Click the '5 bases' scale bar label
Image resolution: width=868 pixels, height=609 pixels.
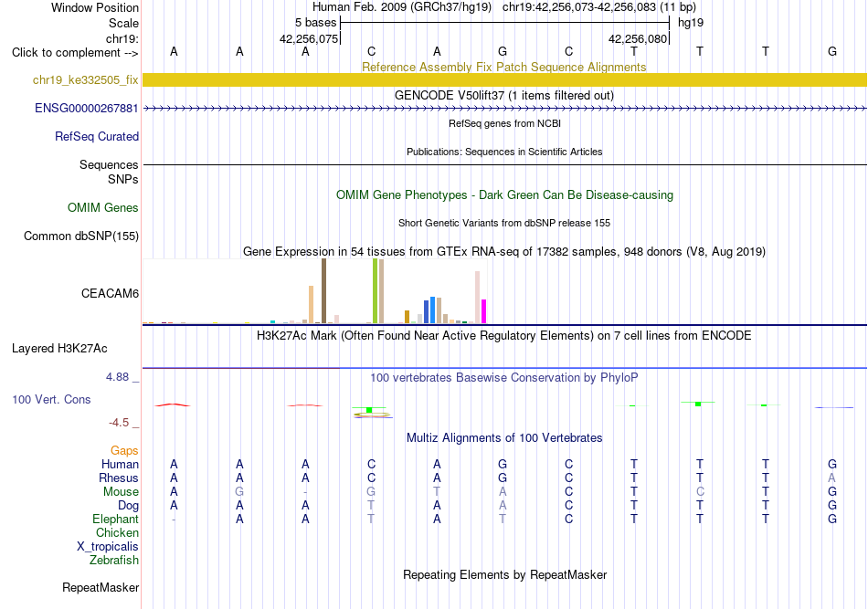pyautogui.click(x=315, y=23)
